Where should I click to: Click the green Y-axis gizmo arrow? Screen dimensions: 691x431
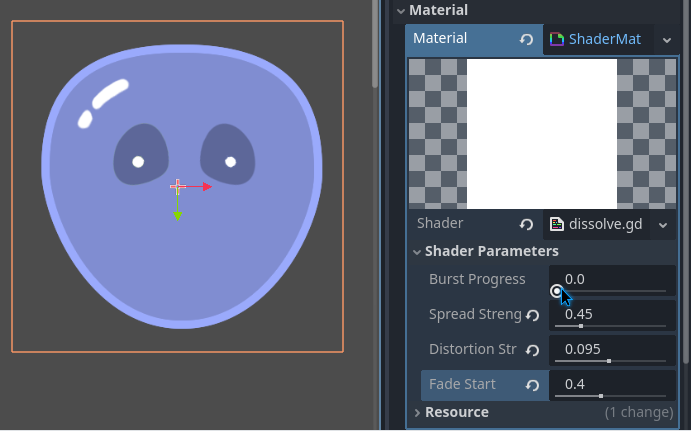[177, 213]
